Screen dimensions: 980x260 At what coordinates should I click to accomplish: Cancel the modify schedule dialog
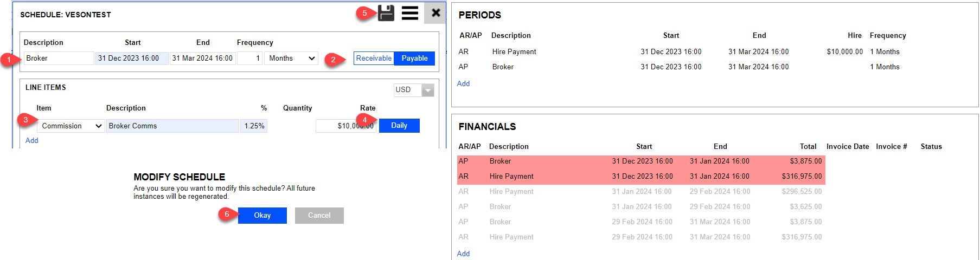319,216
